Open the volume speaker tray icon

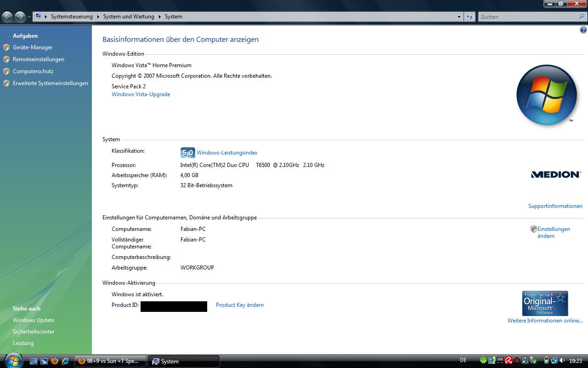click(563, 361)
